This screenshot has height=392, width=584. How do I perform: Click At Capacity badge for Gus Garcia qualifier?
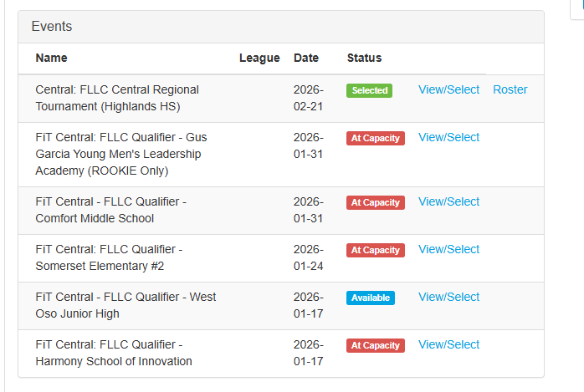coord(375,138)
